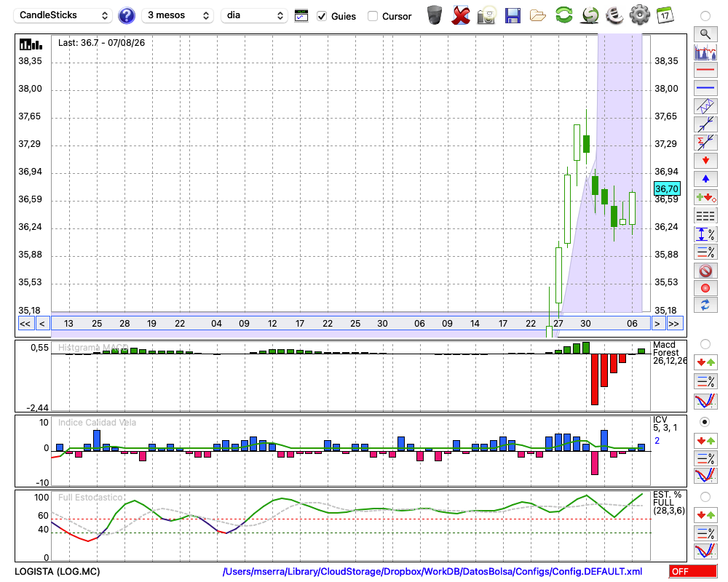The width and height of the screenshot is (728, 582).
Task: Click the 'Last: 36.7 - 07/08/26' label
Action: pos(101,43)
